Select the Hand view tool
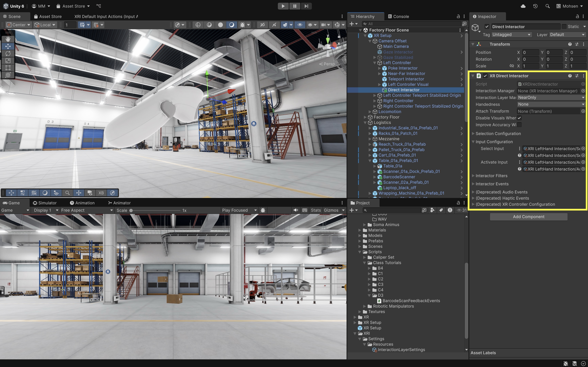588x367 pixels. tap(8, 39)
